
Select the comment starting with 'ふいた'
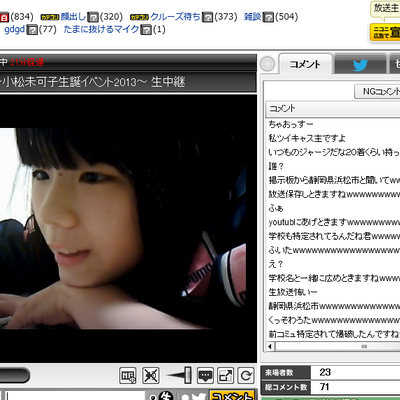(334, 250)
